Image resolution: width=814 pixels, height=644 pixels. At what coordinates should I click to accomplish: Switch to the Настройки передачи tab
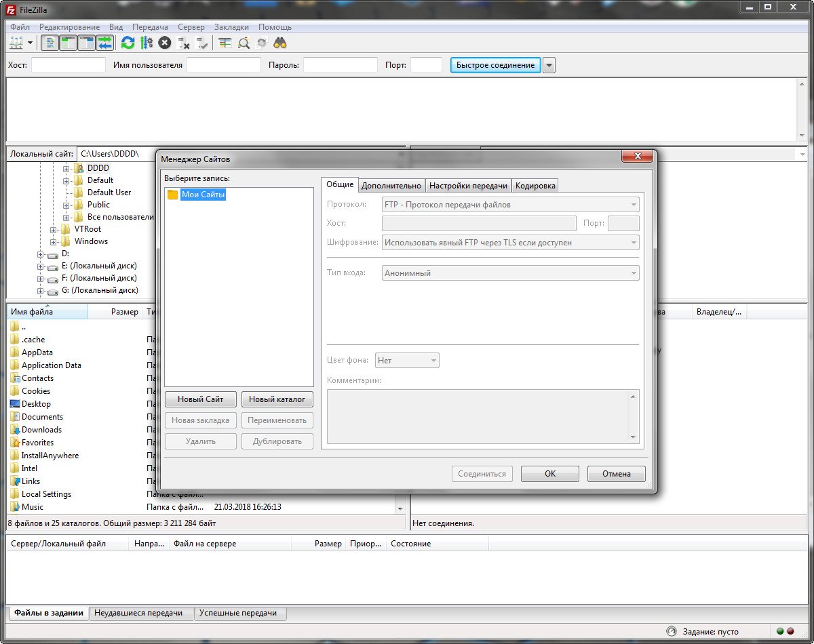pyautogui.click(x=468, y=186)
